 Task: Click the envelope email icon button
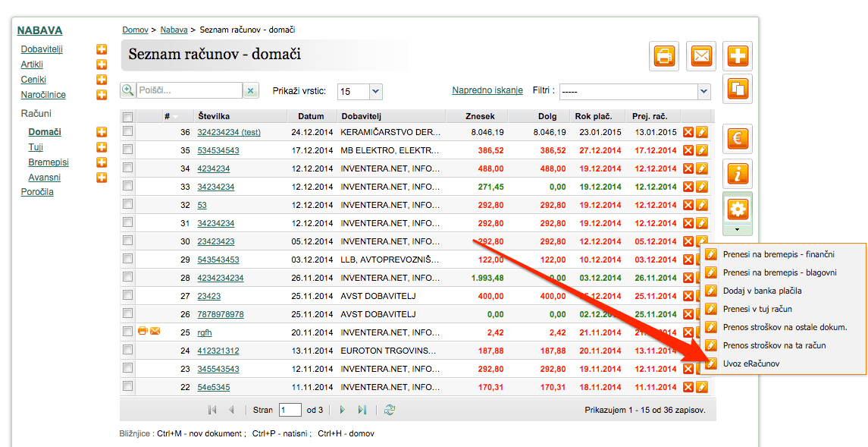tap(700, 56)
